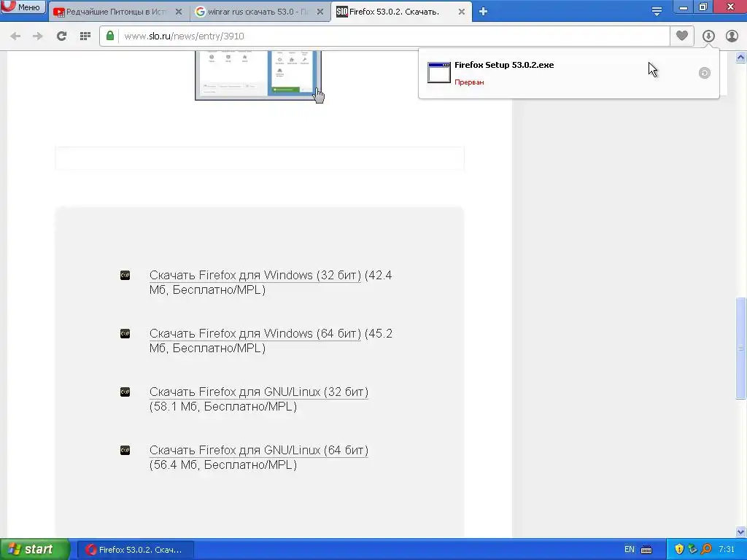Viewport: 747px width, 560px height.
Task: Click the Firefox Setup 53.0.2.exe file icon
Action: (x=438, y=73)
